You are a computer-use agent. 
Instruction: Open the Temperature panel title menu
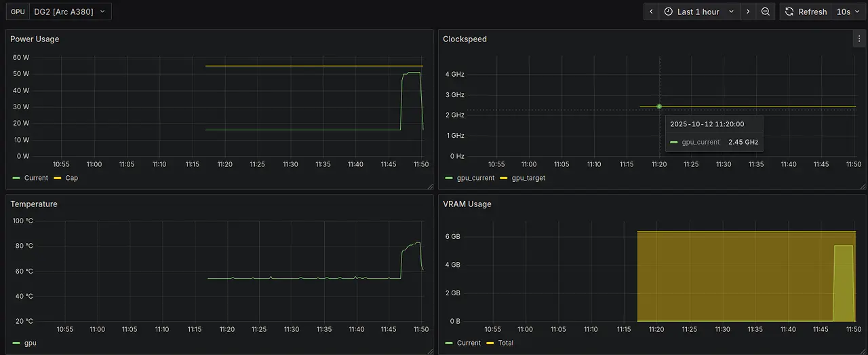point(34,204)
